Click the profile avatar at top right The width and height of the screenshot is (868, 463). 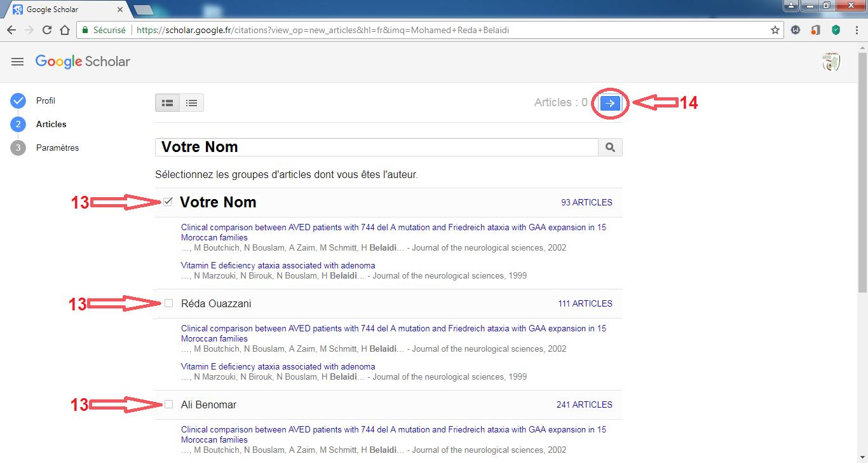coord(831,62)
